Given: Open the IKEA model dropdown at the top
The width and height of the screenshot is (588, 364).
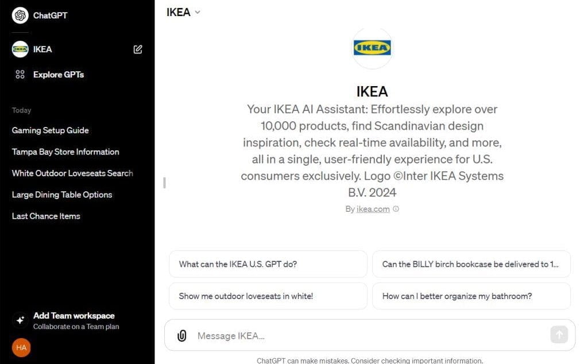Looking at the screenshot, I should 183,11.
